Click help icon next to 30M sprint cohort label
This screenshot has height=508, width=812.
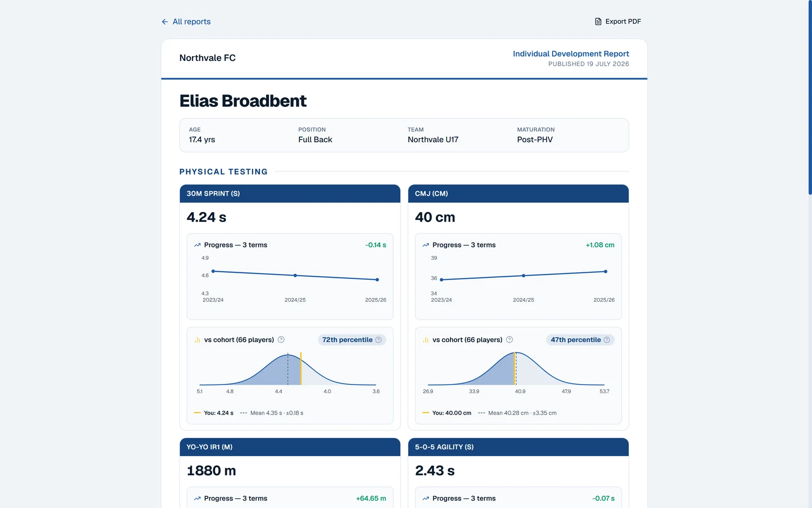click(x=281, y=340)
